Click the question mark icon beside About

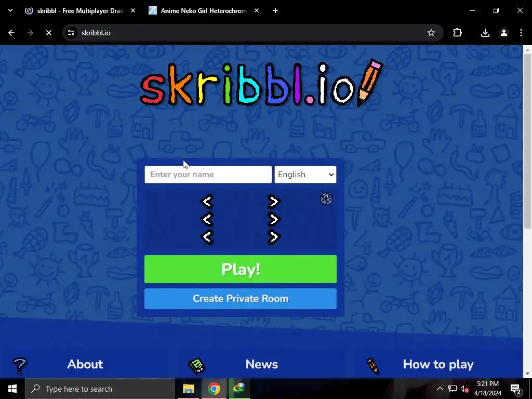(19, 365)
